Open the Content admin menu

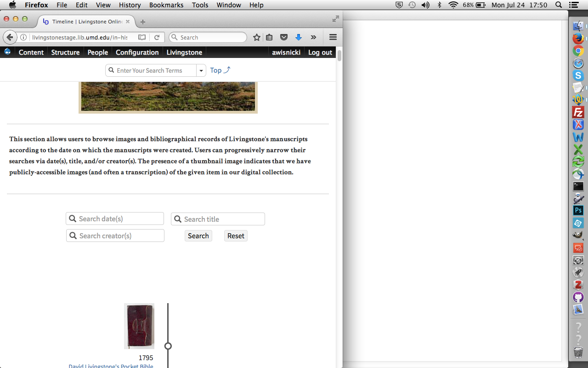pos(31,52)
